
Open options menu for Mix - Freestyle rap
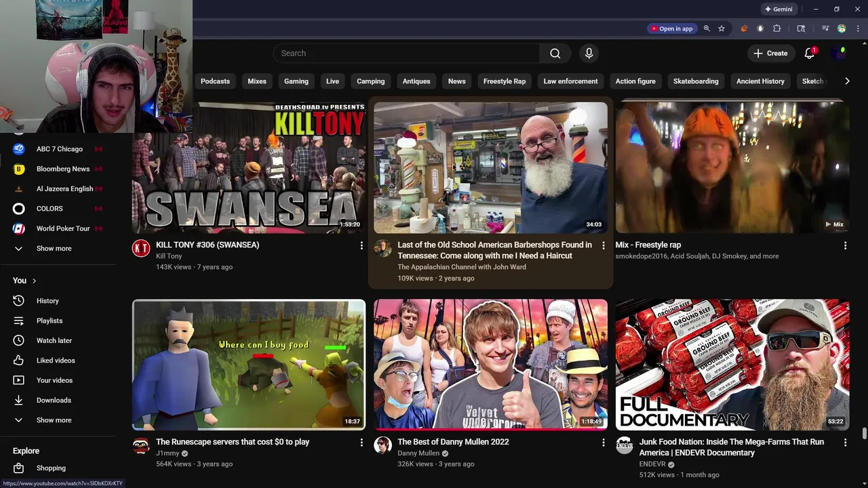coord(845,245)
